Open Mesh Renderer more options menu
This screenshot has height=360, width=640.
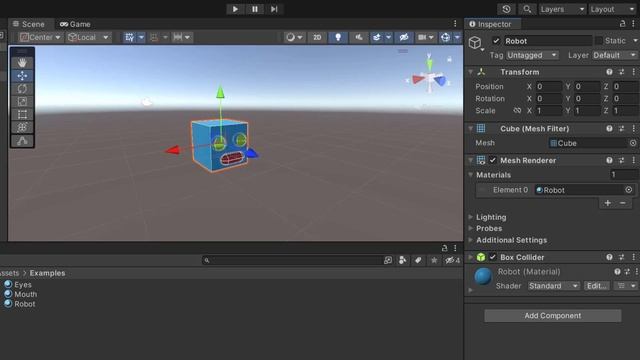[x=633, y=160]
